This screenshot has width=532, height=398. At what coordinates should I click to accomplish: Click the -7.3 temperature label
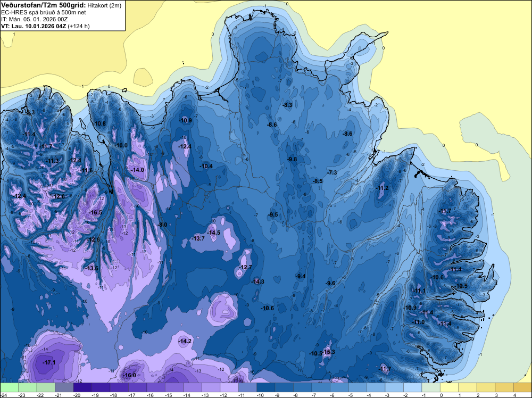332,173
